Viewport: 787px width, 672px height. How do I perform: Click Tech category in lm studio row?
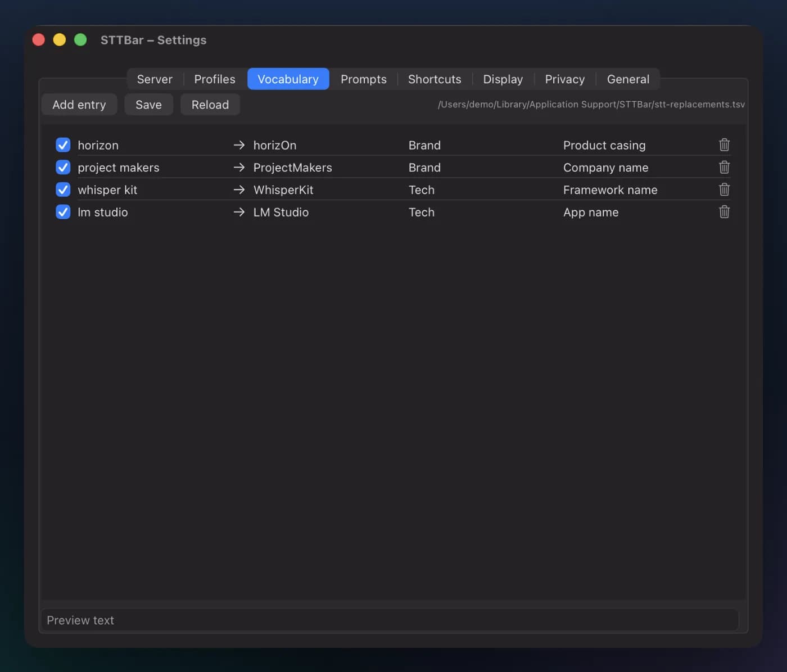pos(422,212)
